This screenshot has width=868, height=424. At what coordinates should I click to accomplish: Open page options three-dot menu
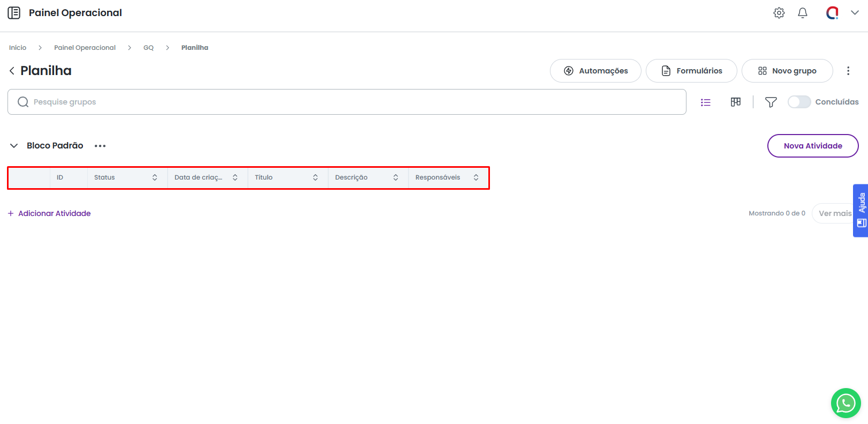(848, 71)
